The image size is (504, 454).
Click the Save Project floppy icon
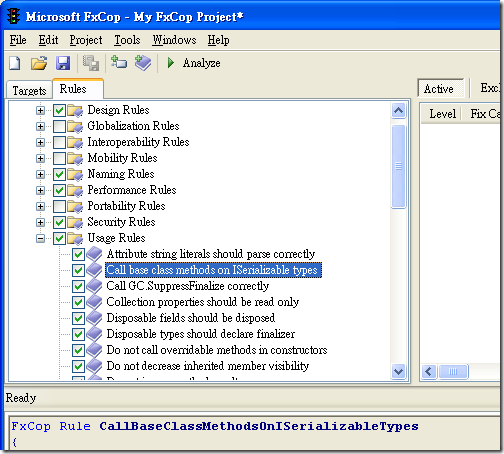63,63
